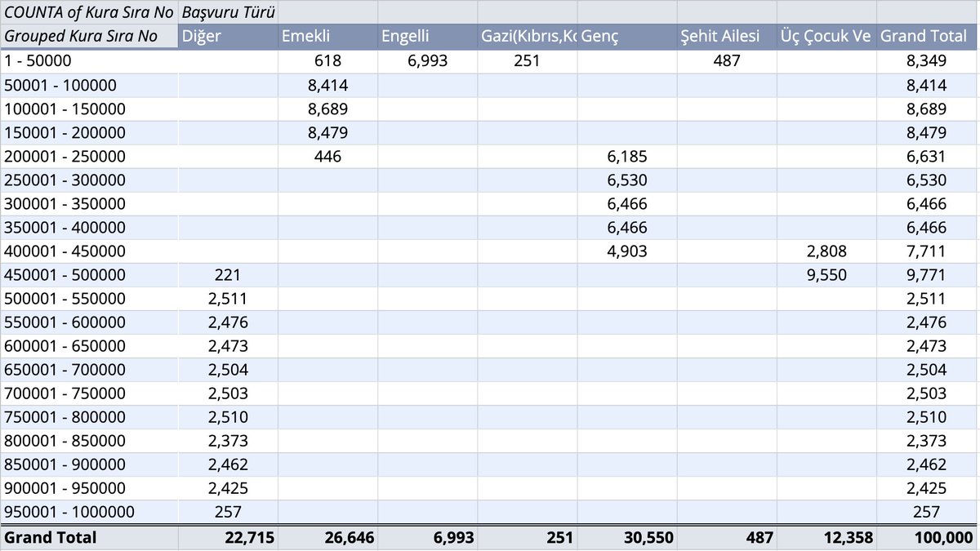Image resolution: width=980 pixels, height=551 pixels.
Task: Click the 'Üç Çocuk Ve' column header
Action: tap(826, 36)
